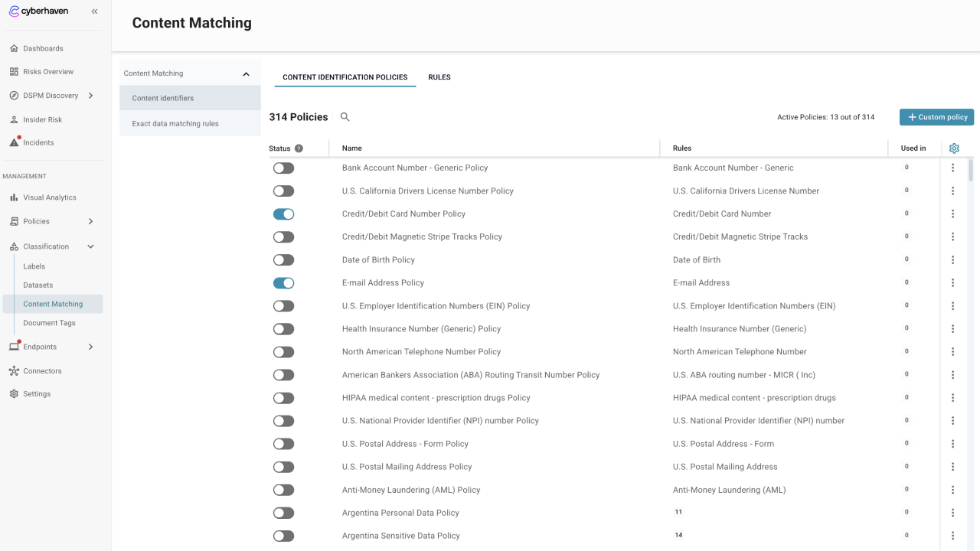Expand the DSPM Discovery submenu
The width and height of the screenshot is (980, 551).
90,96
